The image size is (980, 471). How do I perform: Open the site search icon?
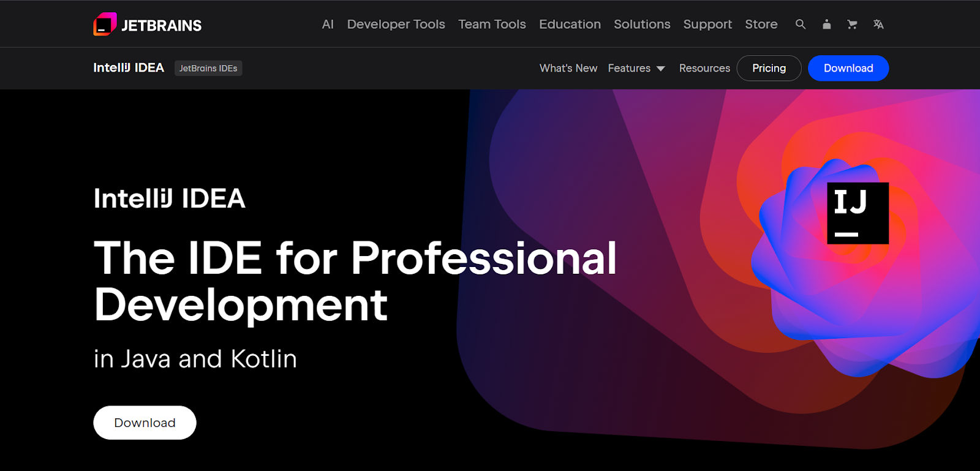pyautogui.click(x=800, y=24)
